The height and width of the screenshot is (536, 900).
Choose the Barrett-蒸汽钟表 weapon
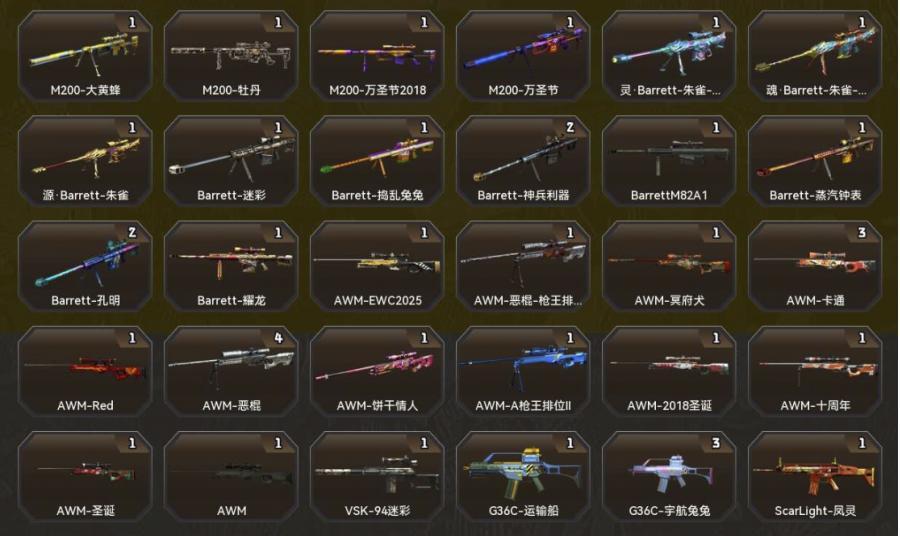815,161
